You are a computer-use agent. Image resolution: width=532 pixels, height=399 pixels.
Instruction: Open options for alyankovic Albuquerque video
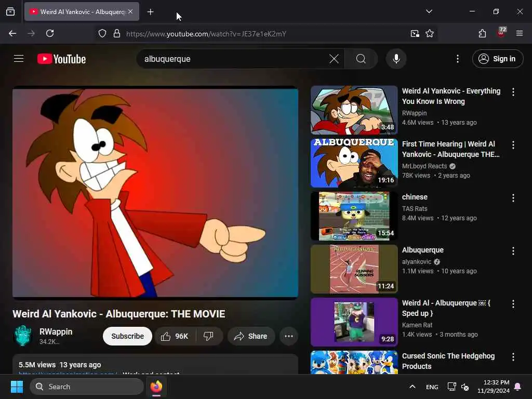pyautogui.click(x=513, y=251)
